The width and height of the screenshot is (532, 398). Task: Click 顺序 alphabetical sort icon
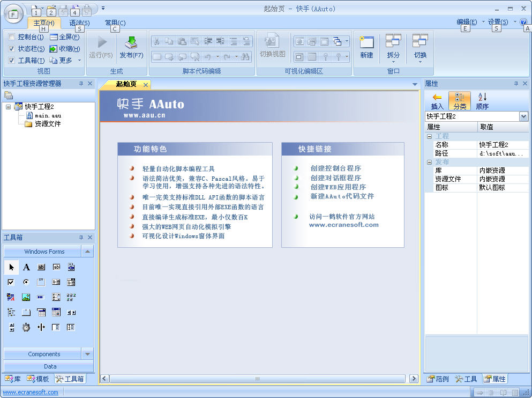click(483, 97)
